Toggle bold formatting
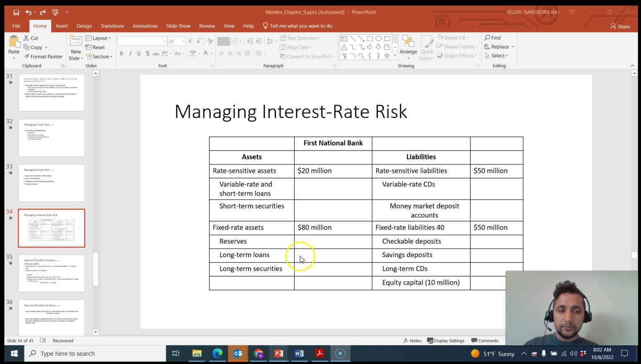Screen dimensions: 641x364 click(x=121, y=54)
